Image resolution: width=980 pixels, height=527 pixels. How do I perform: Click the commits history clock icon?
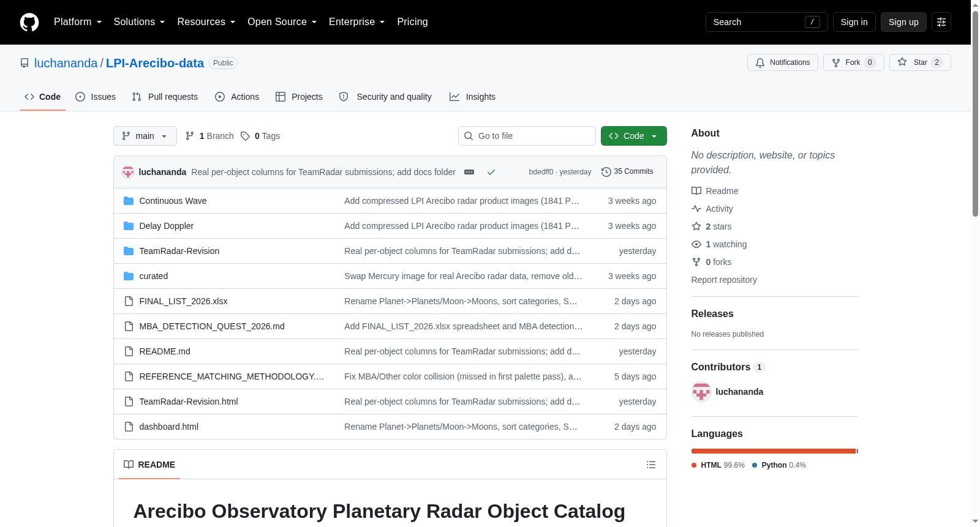coord(606,172)
